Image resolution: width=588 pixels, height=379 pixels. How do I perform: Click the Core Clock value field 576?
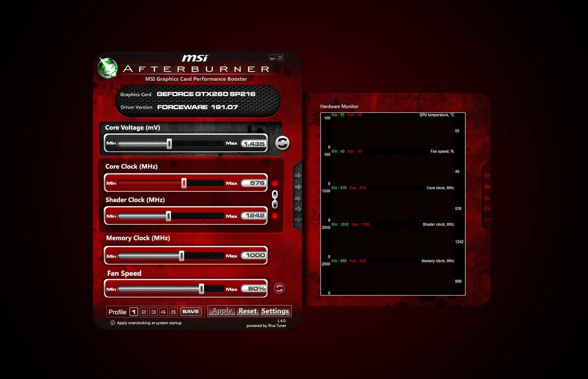254,183
